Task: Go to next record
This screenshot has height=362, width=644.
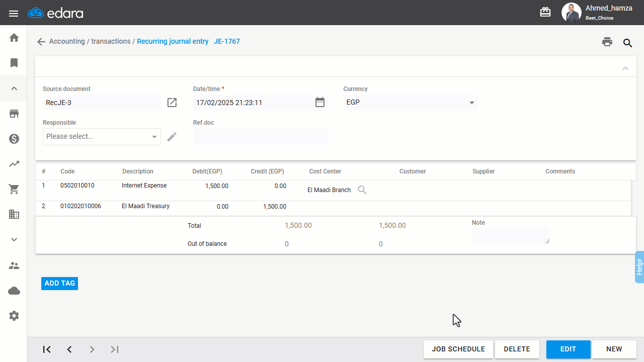Action: pos(92,349)
